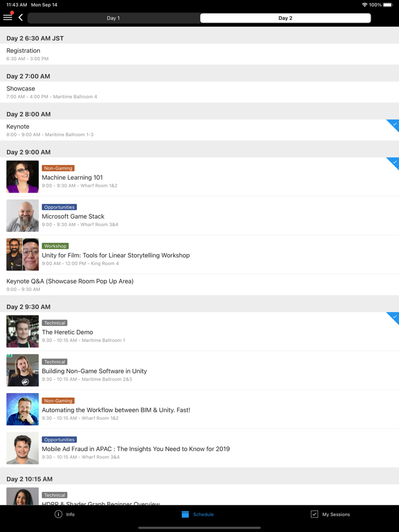The image size is (399, 532).
Task: Tap the Info circle icon
Action: pos(58,514)
